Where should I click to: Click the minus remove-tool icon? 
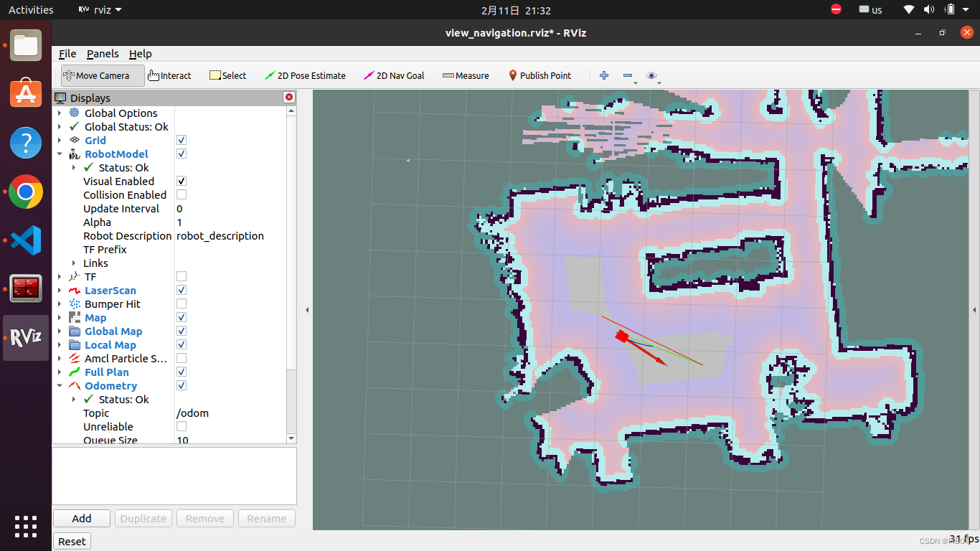pyautogui.click(x=628, y=75)
